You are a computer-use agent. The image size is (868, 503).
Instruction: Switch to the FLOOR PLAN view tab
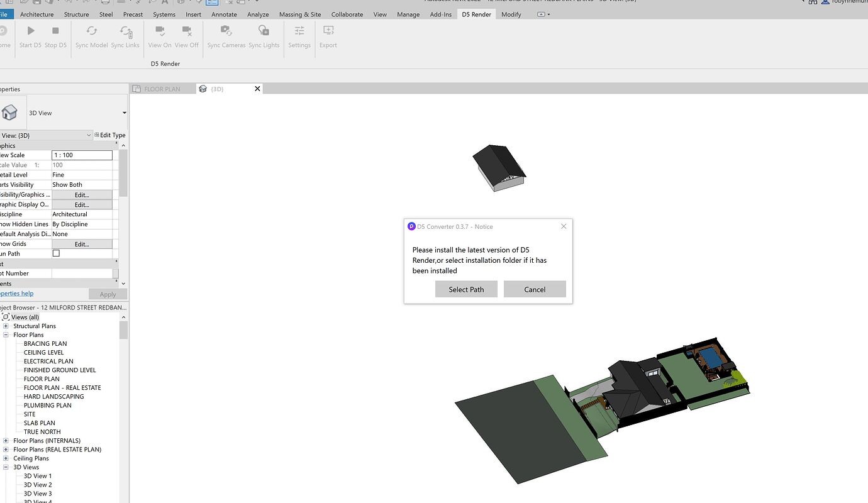click(x=162, y=89)
